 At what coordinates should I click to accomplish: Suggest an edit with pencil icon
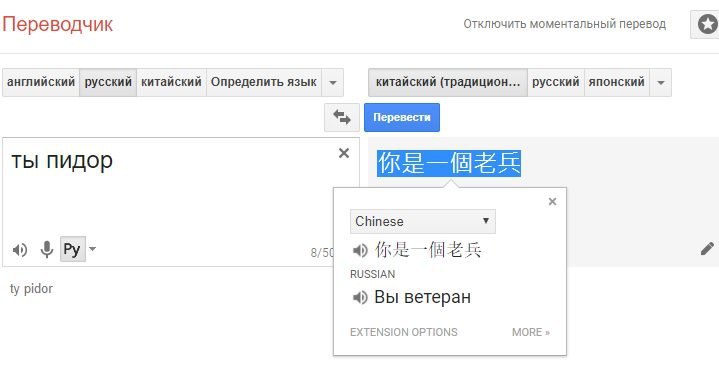707,248
